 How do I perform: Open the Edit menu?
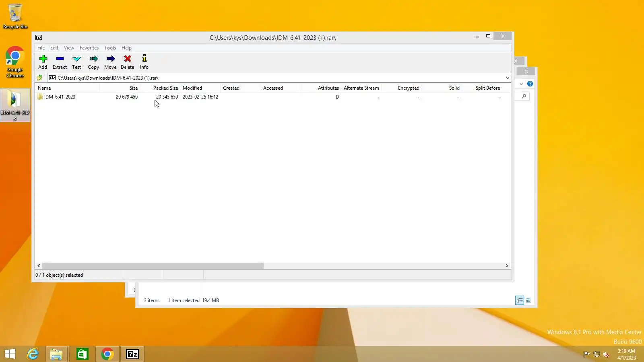(54, 47)
